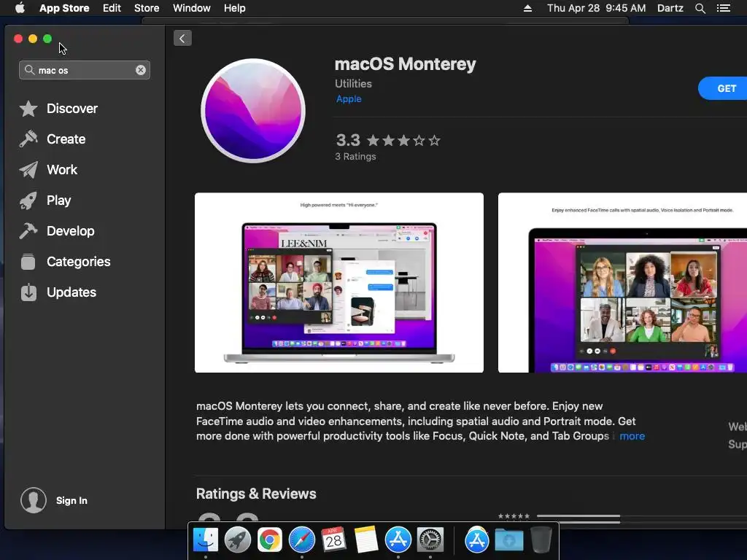This screenshot has height=560, width=747.
Task: Open Notification Center list icon in menu bar
Action: point(723,8)
